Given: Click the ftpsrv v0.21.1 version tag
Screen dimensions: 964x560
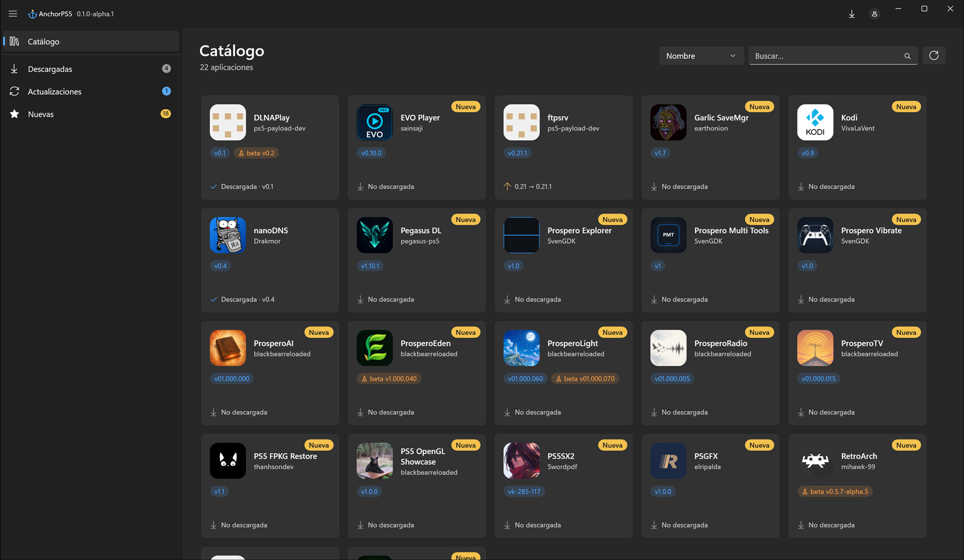Looking at the screenshot, I should coord(517,153).
